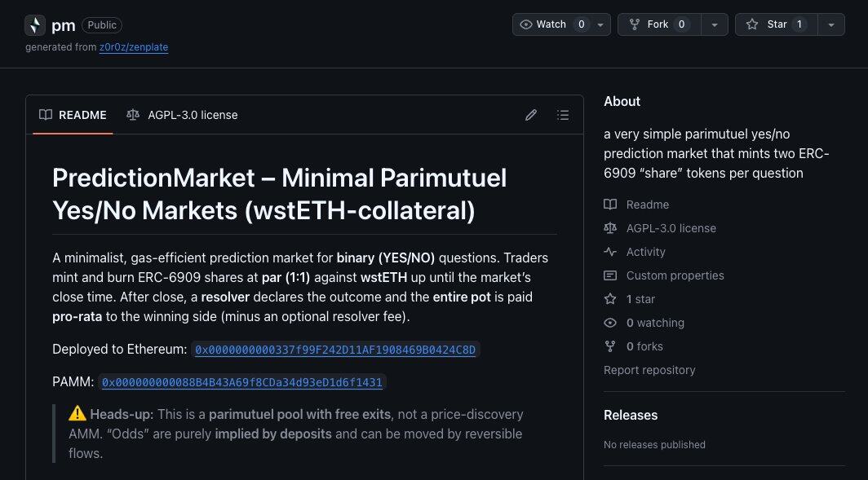868x480 pixels.
Task: Click the warning triangle in the Heads-up note
Action: tap(78, 414)
